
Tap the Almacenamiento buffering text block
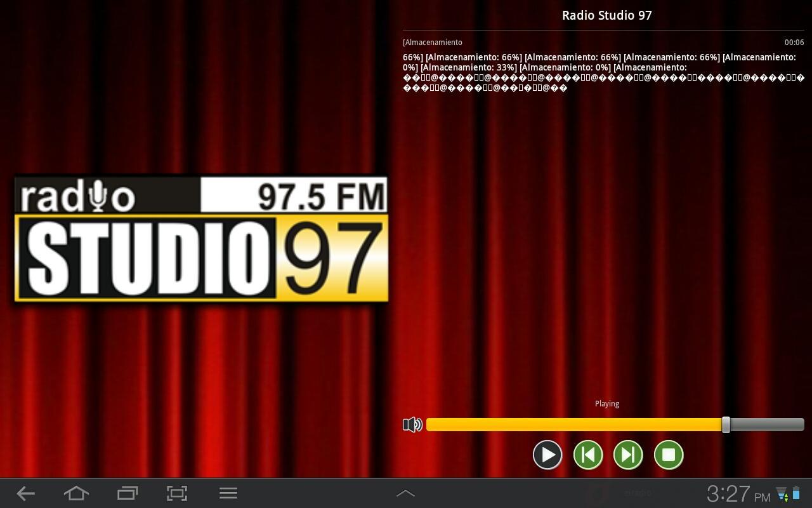(603, 72)
